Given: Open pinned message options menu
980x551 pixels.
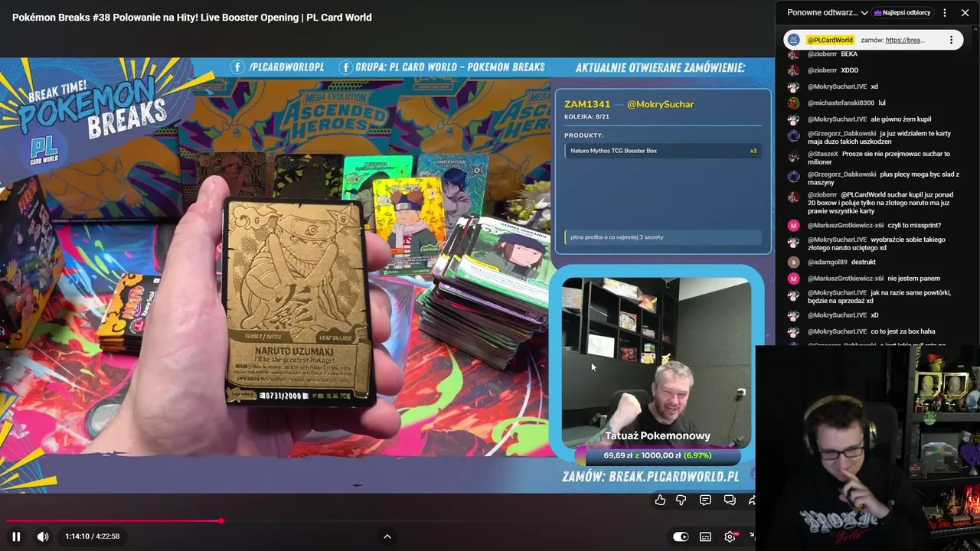Looking at the screenshot, I should coord(952,40).
